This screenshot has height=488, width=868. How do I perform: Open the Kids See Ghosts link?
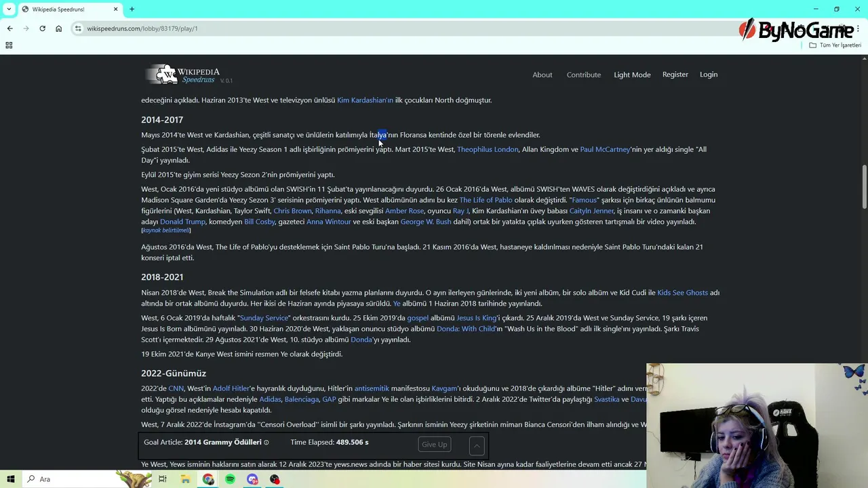tap(682, 293)
